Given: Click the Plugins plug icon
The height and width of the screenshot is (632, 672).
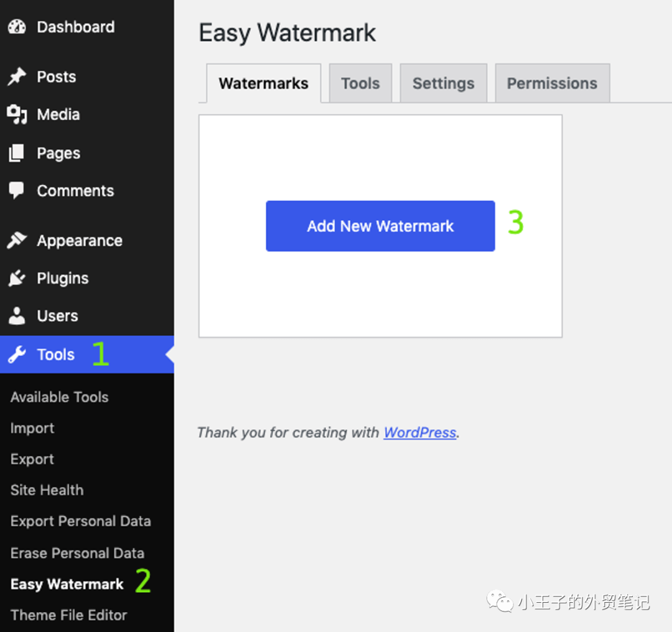Looking at the screenshot, I should pos(17,278).
